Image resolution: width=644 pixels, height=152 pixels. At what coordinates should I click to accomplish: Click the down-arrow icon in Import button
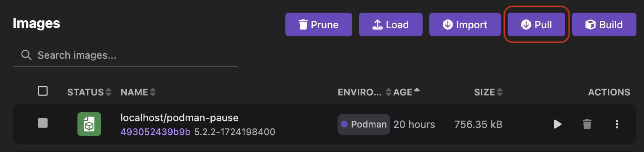447,25
